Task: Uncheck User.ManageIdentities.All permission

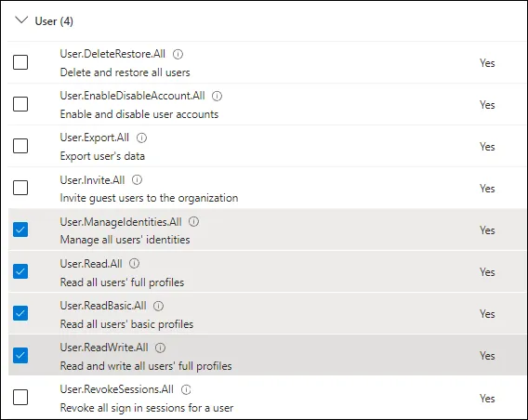Action: click(x=20, y=230)
